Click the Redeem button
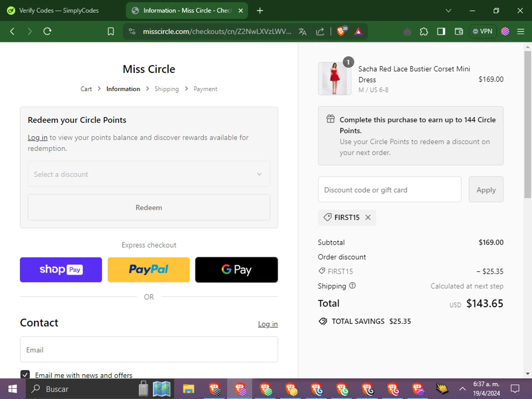532x399 pixels. (x=149, y=207)
